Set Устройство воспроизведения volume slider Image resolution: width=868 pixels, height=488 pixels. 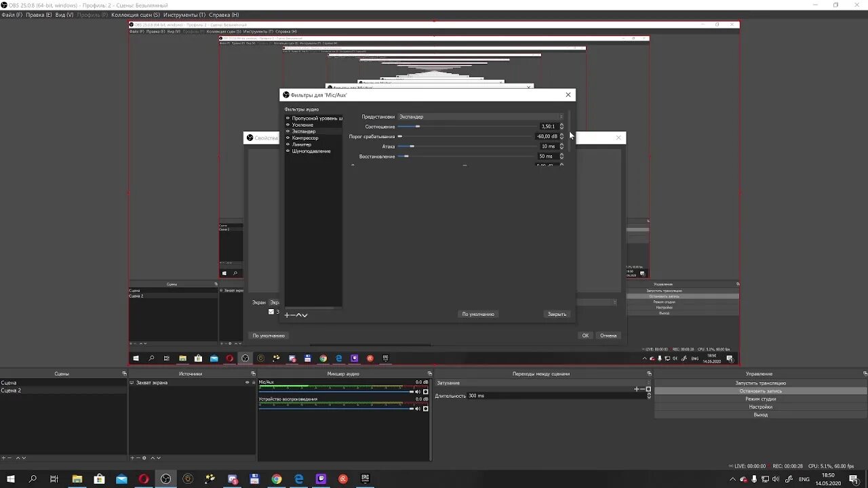pos(336,409)
